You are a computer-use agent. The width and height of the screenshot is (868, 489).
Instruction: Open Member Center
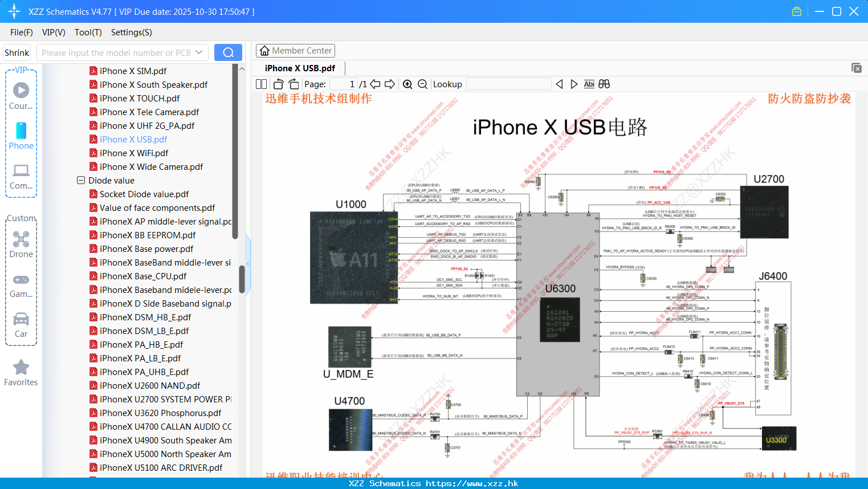pyautogui.click(x=295, y=51)
